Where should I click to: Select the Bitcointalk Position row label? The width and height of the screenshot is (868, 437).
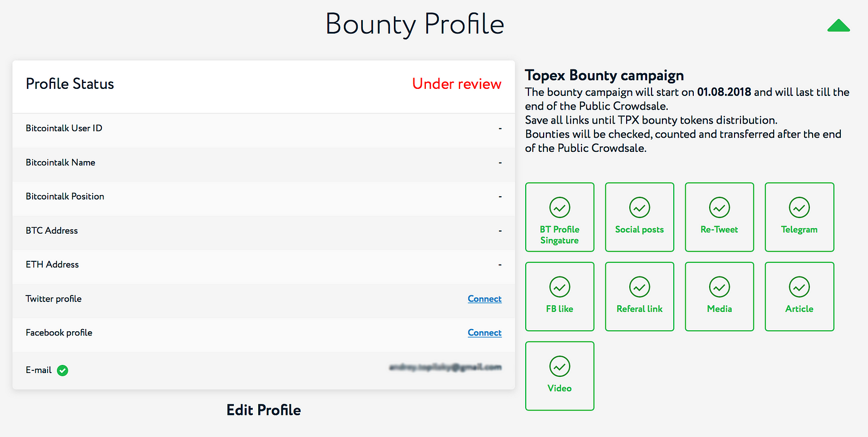coord(65,196)
